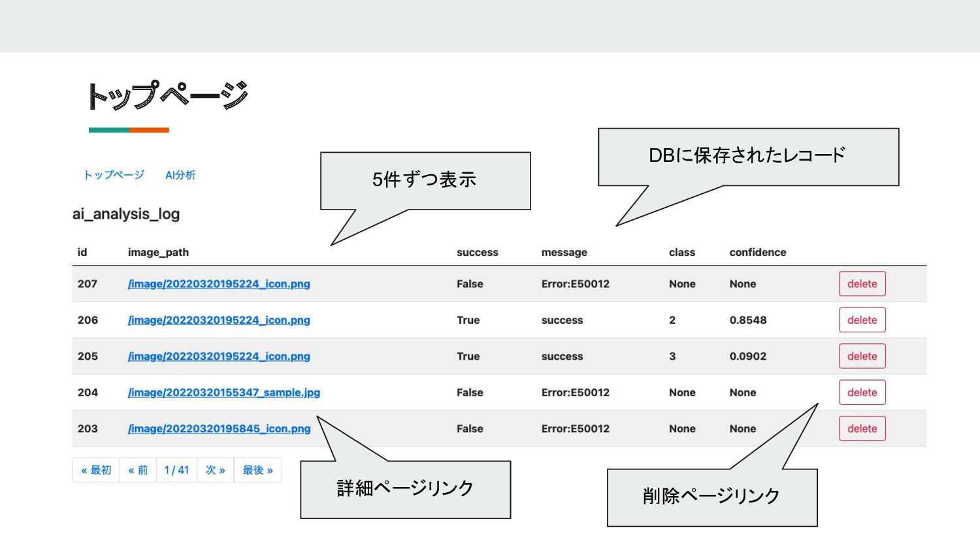Go to next page with 次 »
This screenshot has height=551, width=980.
point(216,470)
